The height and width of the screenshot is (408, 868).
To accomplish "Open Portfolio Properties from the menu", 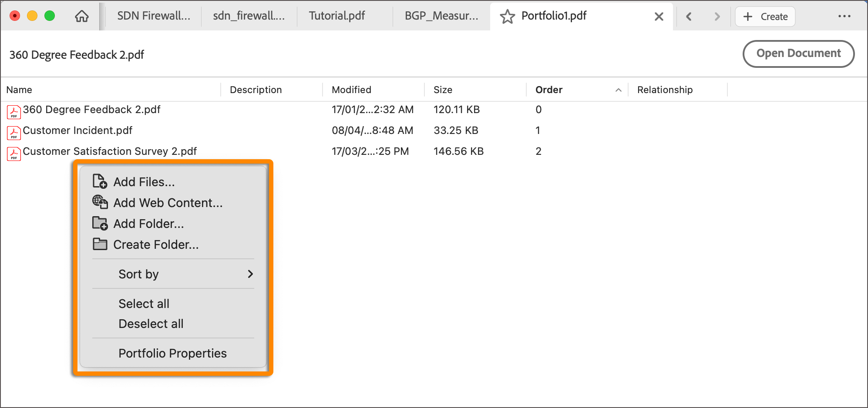I will [172, 353].
